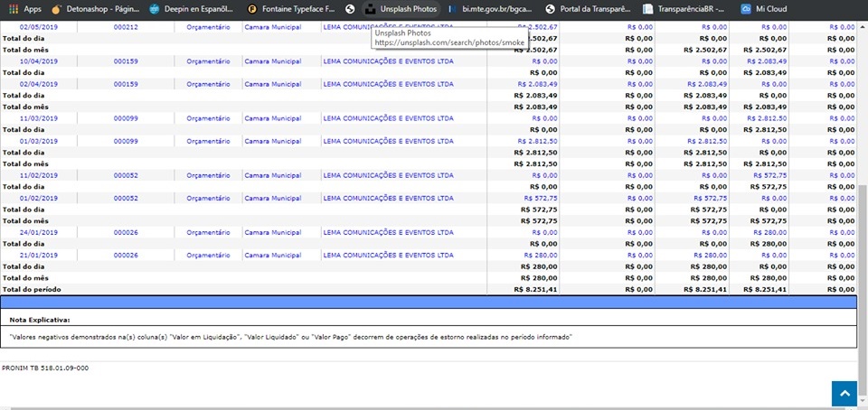The image size is (868, 410).
Task: Click the blue scroll-to-top arrow button
Action: [844, 393]
